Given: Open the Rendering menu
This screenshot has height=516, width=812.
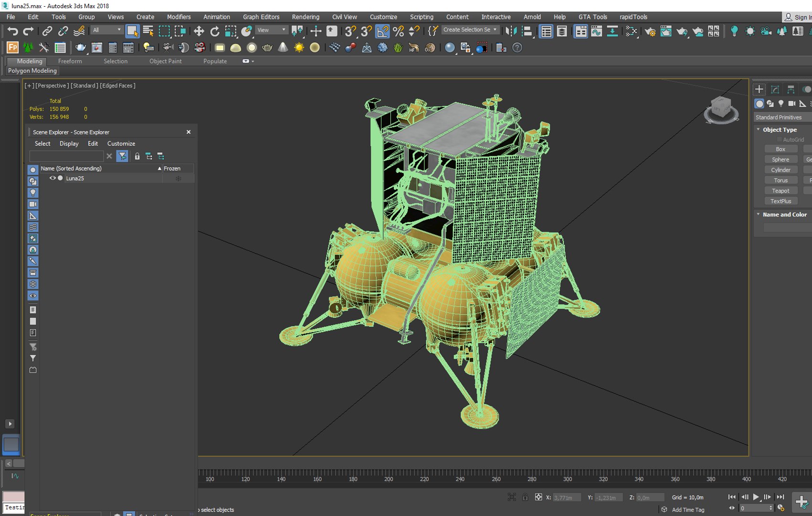Looking at the screenshot, I should pyautogui.click(x=306, y=17).
